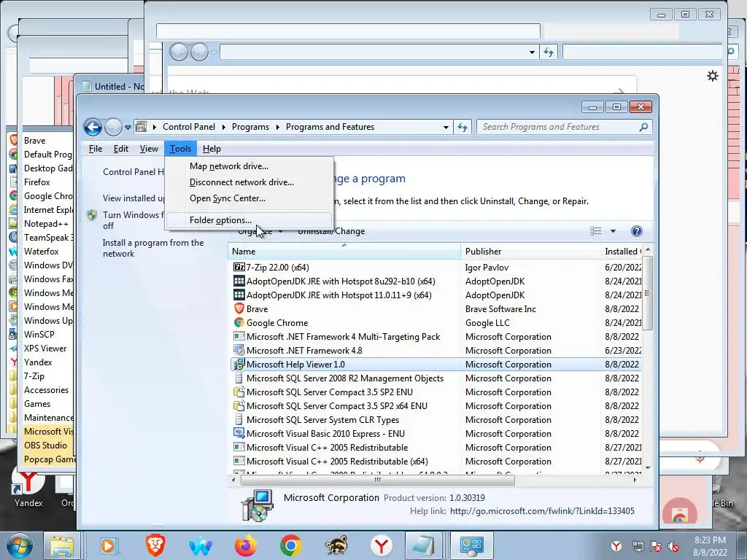Click the Google Chrome icon in program list

[239, 322]
